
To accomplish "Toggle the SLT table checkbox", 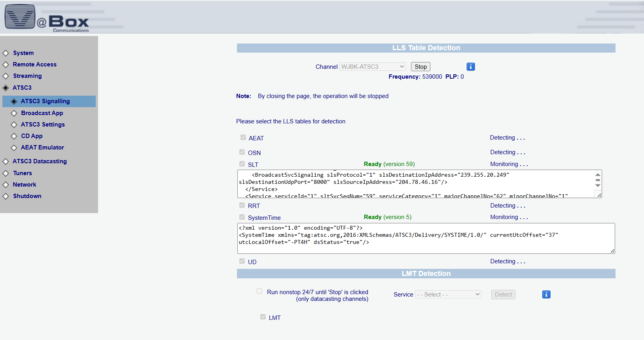I will 242,164.
